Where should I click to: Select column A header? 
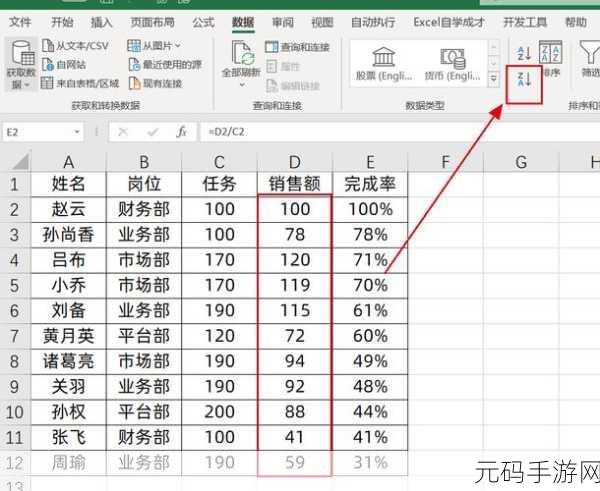click(x=68, y=162)
